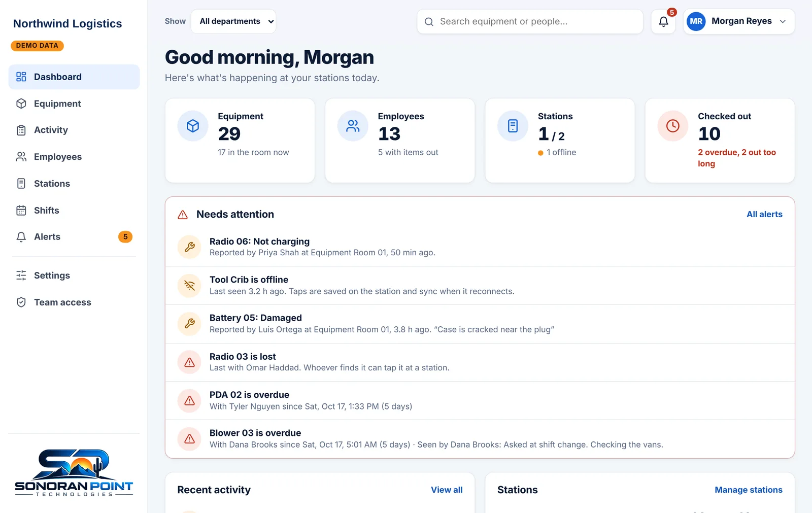Open Shifts in the sidebar
Viewport: 812px width, 513px height.
point(74,210)
